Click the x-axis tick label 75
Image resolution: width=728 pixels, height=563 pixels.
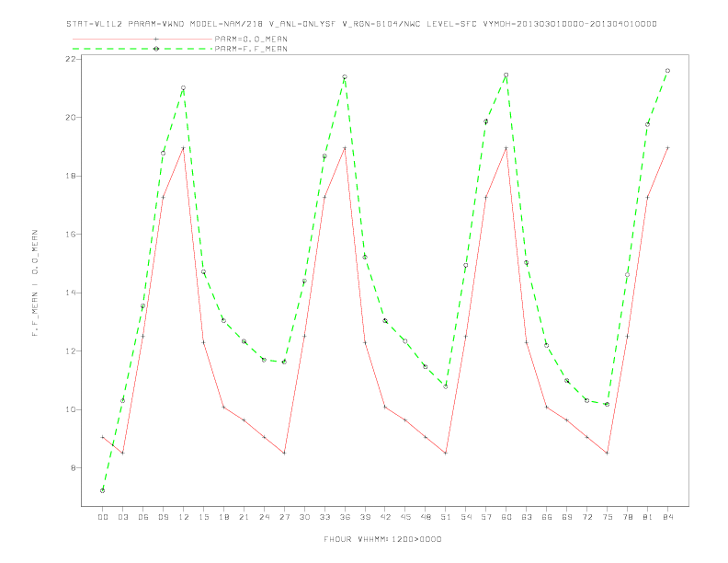click(607, 517)
